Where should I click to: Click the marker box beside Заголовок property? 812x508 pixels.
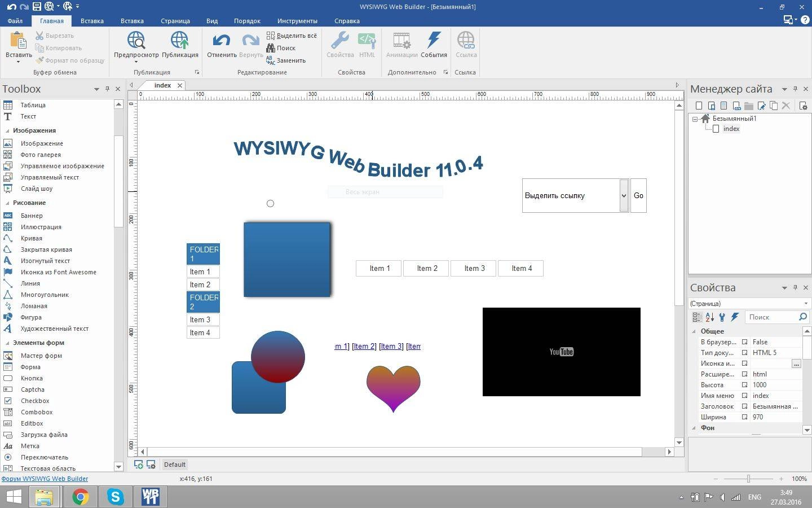[744, 406]
